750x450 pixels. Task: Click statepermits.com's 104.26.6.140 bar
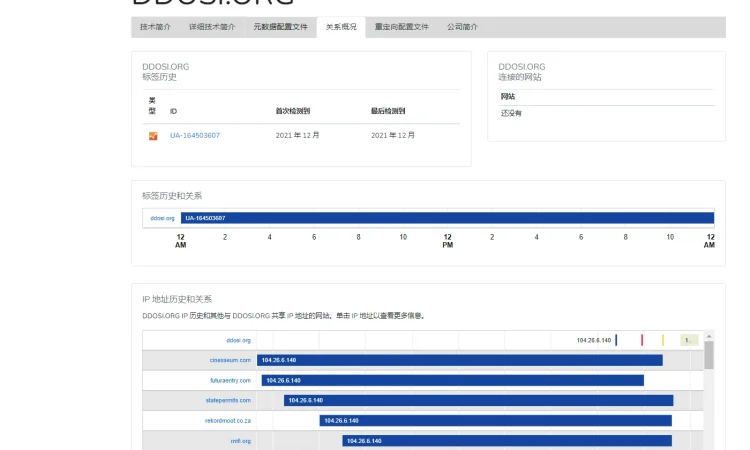pyautogui.click(x=478, y=400)
